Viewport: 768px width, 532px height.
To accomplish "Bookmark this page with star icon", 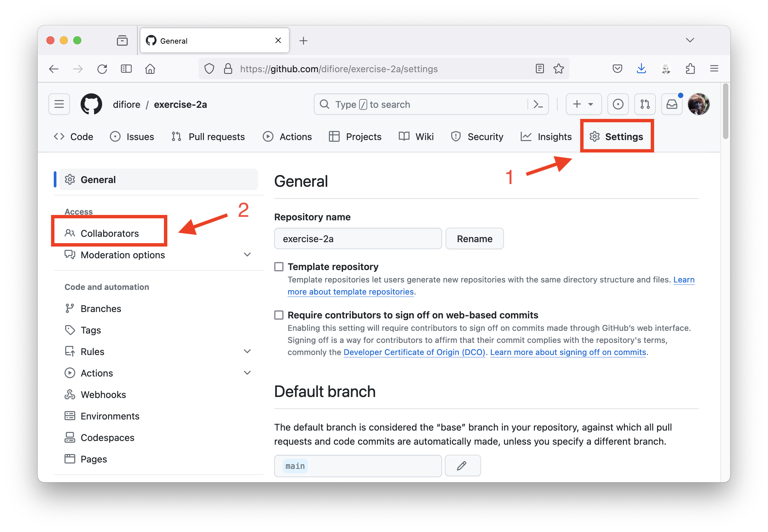I will pos(558,69).
